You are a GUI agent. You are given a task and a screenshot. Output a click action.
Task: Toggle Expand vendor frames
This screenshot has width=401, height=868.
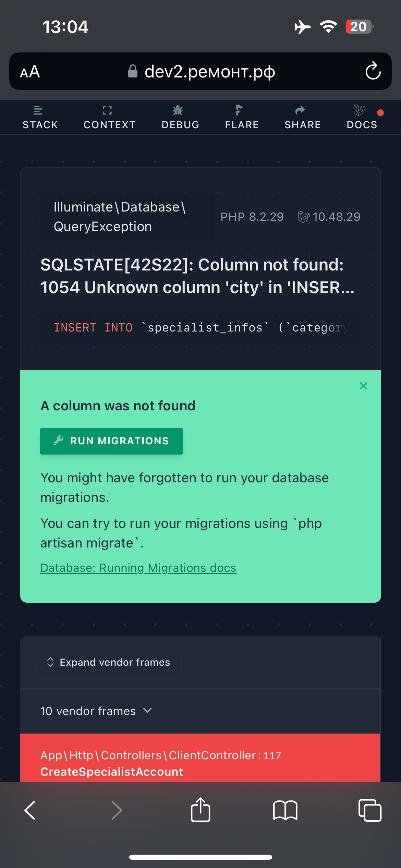click(109, 662)
